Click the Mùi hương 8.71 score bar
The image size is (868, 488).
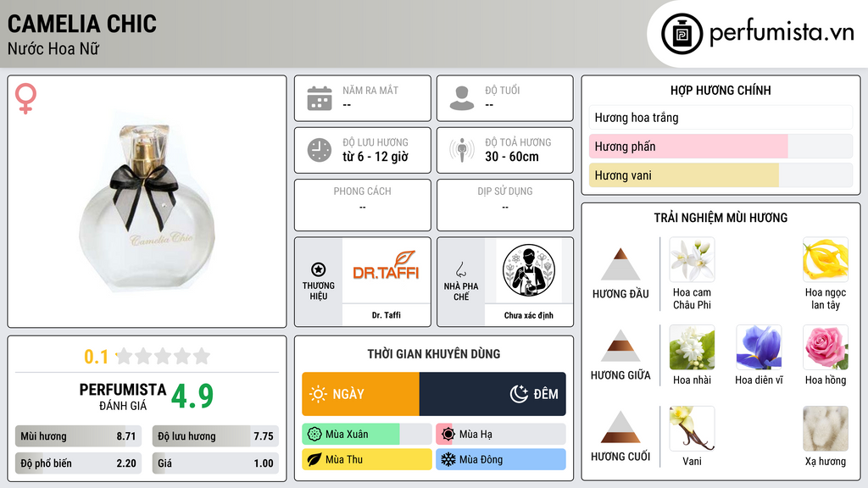(x=78, y=436)
